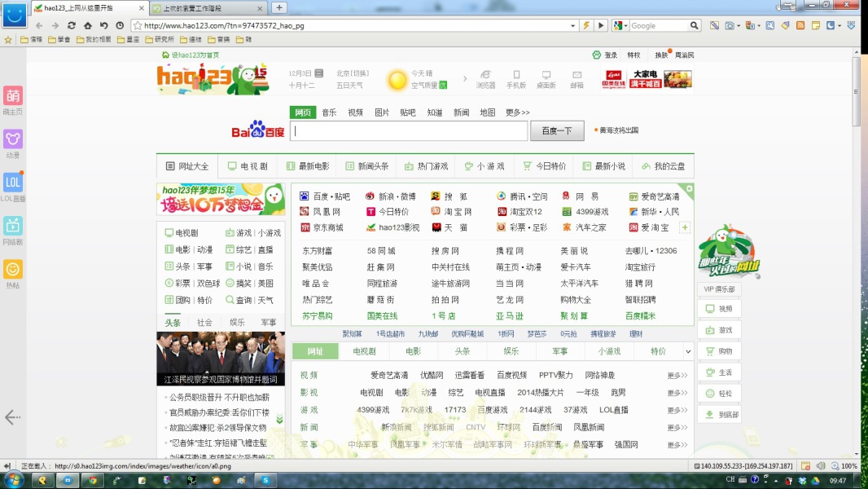Open the RSS feed icon in toolbar

[x=800, y=25]
